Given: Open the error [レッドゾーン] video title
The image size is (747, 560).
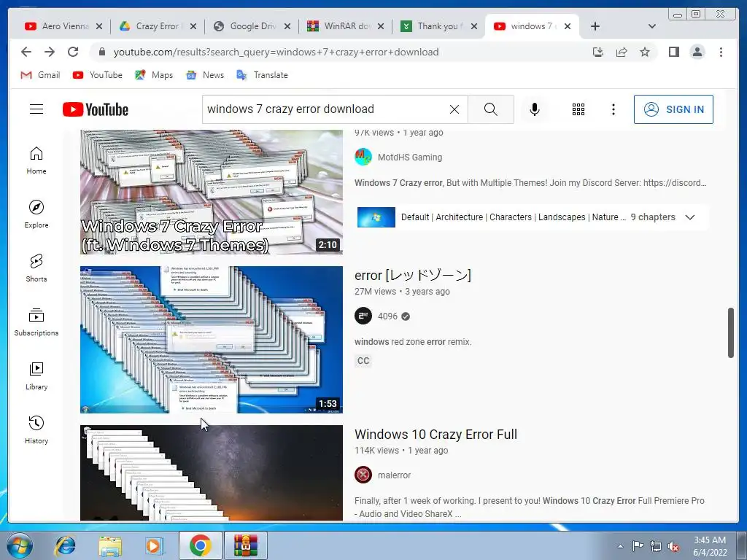Looking at the screenshot, I should click(x=413, y=275).
